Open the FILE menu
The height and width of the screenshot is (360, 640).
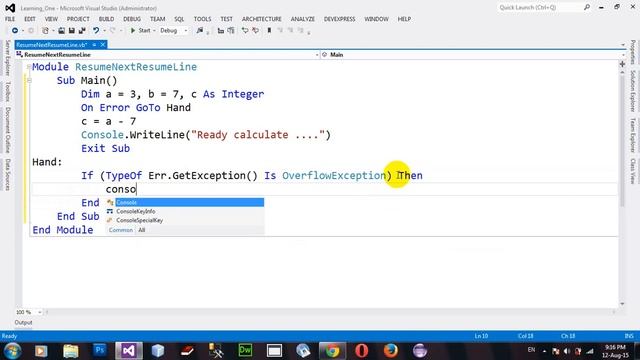[x=10, y=19]
